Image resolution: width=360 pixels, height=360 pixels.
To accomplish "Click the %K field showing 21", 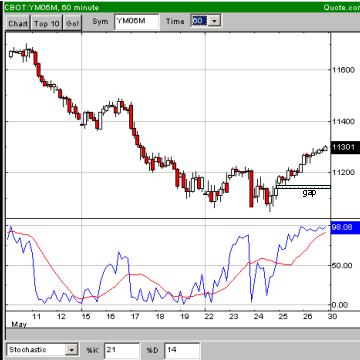I will pos(122,351).
